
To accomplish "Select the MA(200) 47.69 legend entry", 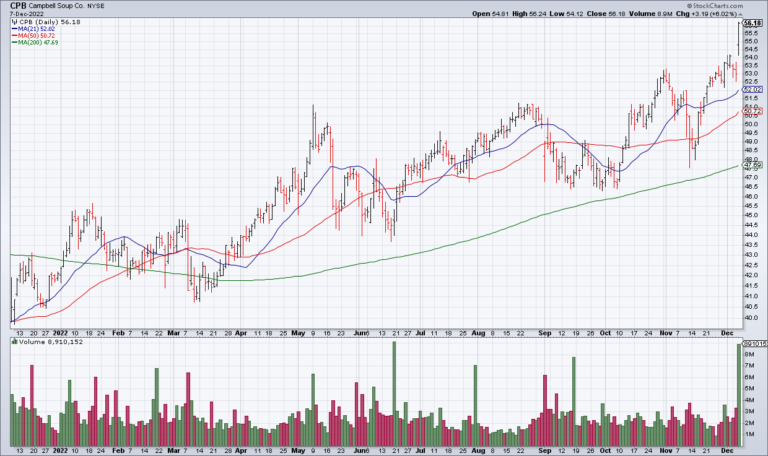I will click(38, 43).
